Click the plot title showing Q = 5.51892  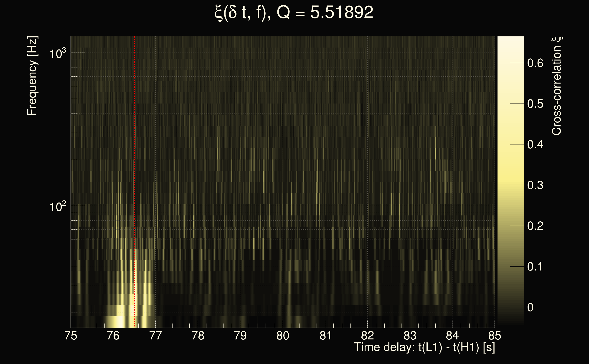294,13
